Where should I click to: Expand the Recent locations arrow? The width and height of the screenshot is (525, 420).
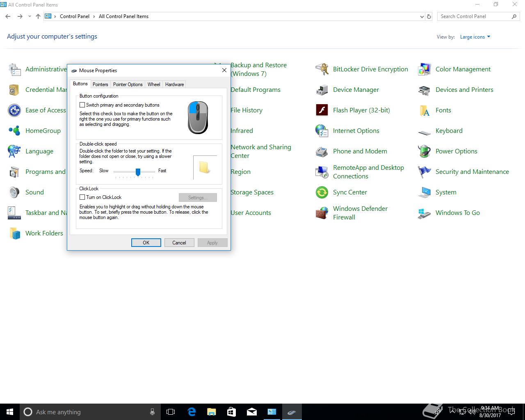(x=30, y=17)
